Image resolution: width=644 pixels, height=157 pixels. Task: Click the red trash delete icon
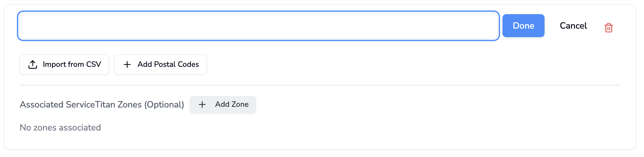coord(608,28)
